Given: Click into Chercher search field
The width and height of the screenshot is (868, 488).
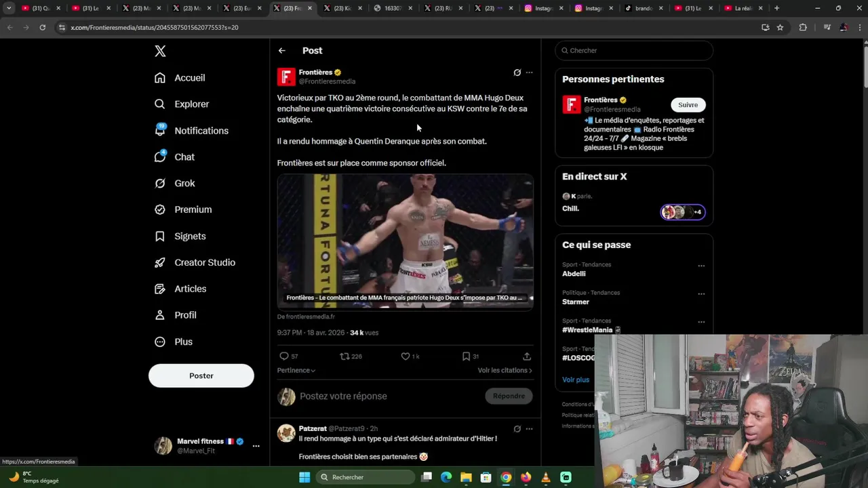Looking at the screenshot, I should 634,51.
